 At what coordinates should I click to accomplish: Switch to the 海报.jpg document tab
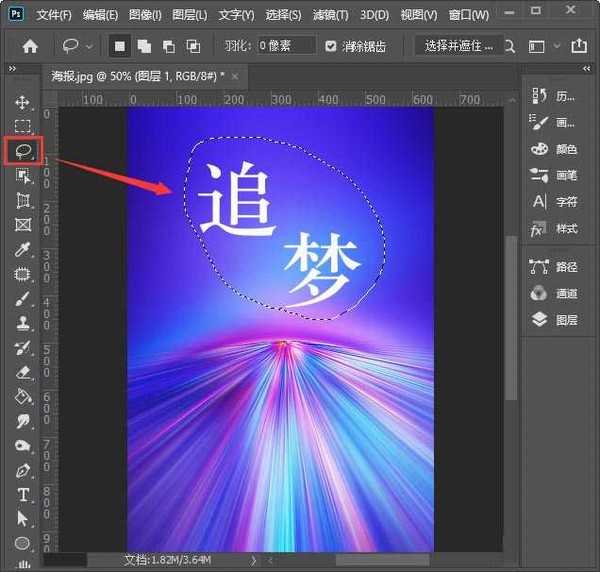[137, 76]
